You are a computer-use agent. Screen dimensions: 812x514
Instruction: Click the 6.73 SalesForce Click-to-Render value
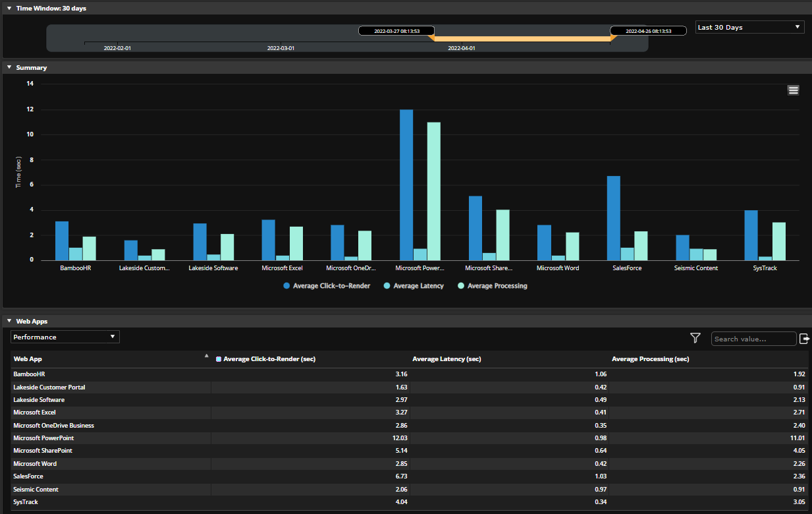[x=401, y=476]
